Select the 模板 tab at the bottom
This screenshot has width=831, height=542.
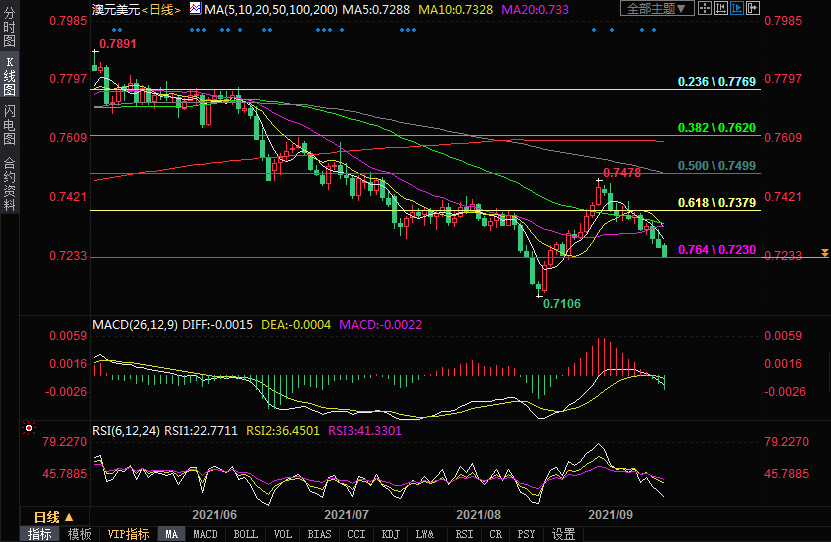[x=79, y=534]
